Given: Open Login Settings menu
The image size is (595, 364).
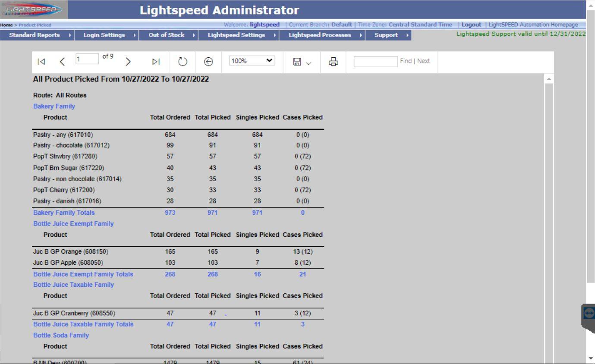Looking at the screenshot, I should point(107,35).
